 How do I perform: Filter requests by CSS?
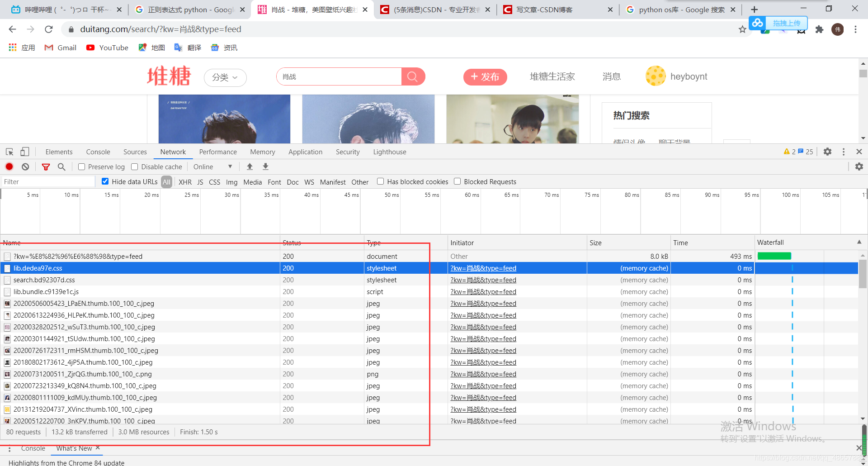pos(214,182)
